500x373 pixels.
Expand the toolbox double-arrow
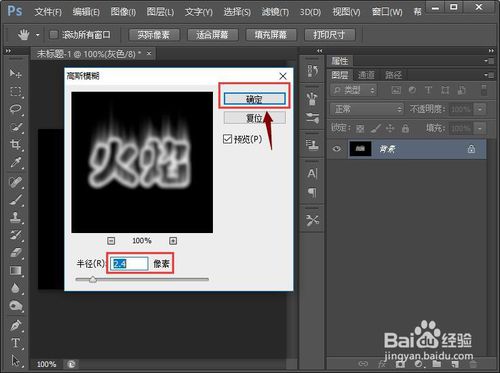tap(8, 51)
